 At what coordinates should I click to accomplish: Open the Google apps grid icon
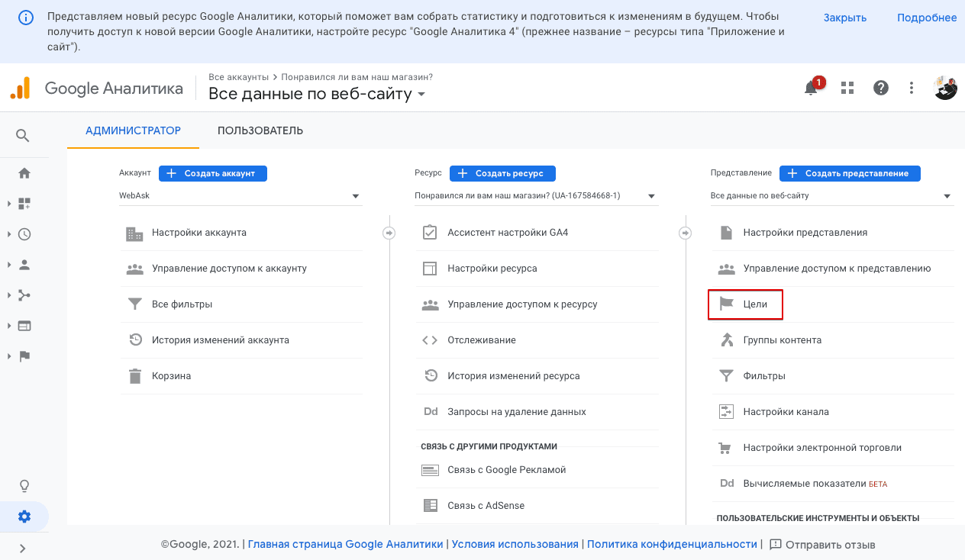pyautogui.click(x=847, y=88)
